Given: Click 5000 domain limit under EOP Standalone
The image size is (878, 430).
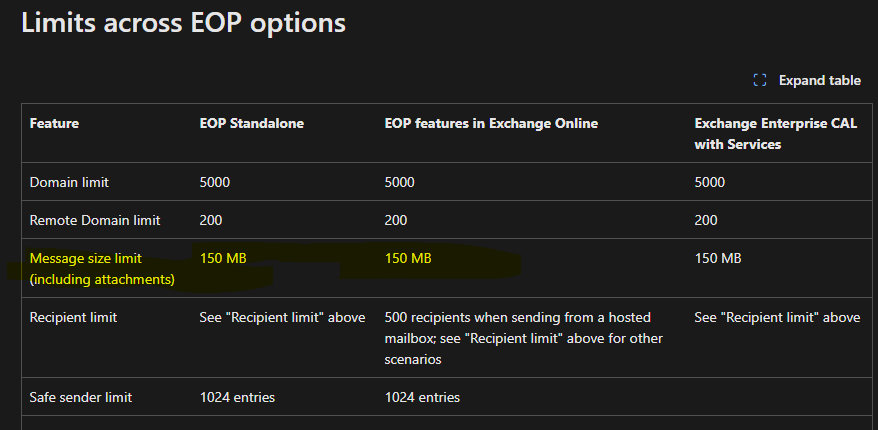Looking at the screenshot, I should 214,182.
